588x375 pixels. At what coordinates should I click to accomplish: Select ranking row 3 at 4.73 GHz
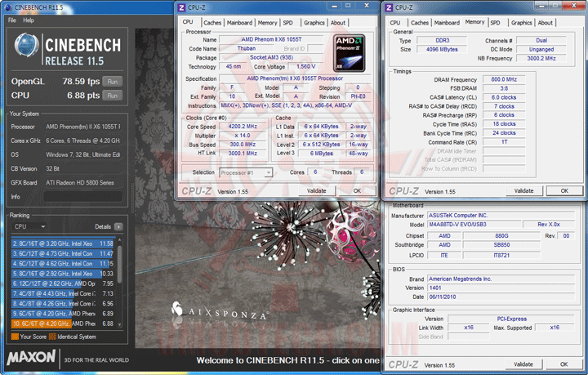coord(63,254)
